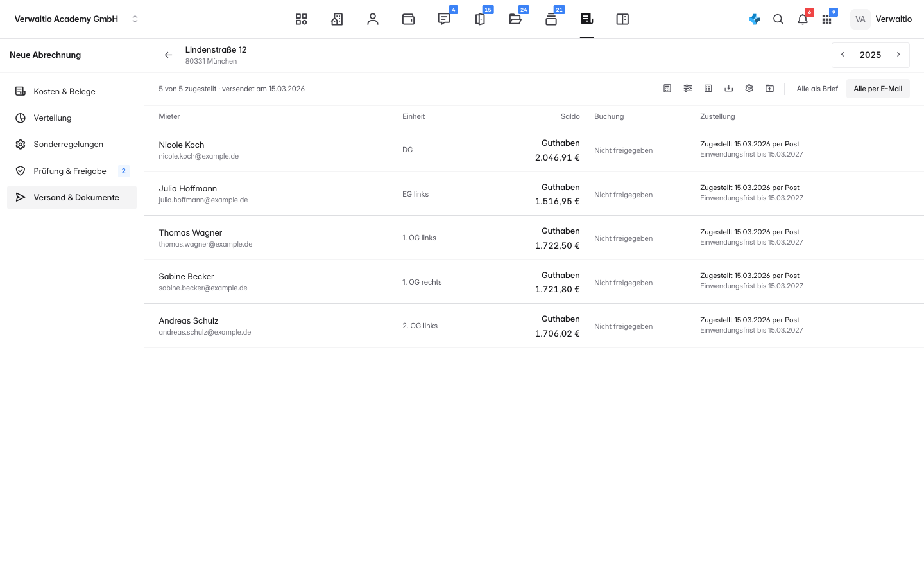Click the Alle als Brief button
The image size is (924, 578).
[x=817, y=89]
